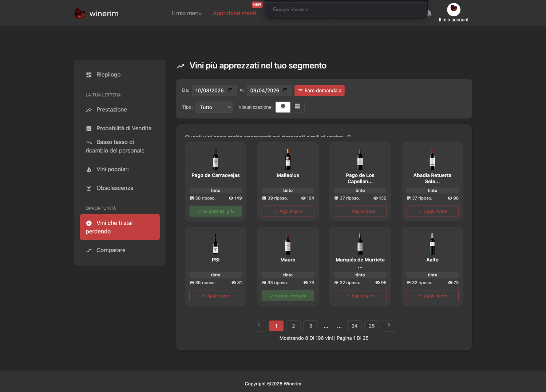The width and height of the screenshot is (546, 392).
Task: Click Malleolus wine title
Action: tap(288, 175)
